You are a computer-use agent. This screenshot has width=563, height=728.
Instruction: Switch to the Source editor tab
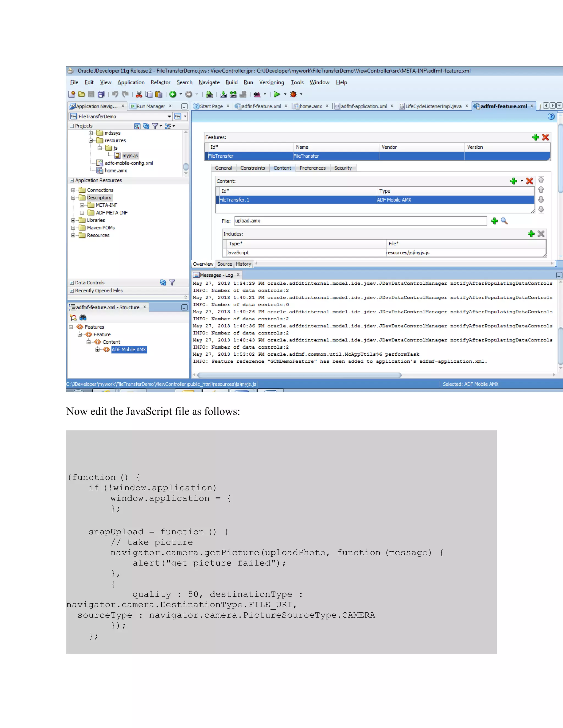225,264
